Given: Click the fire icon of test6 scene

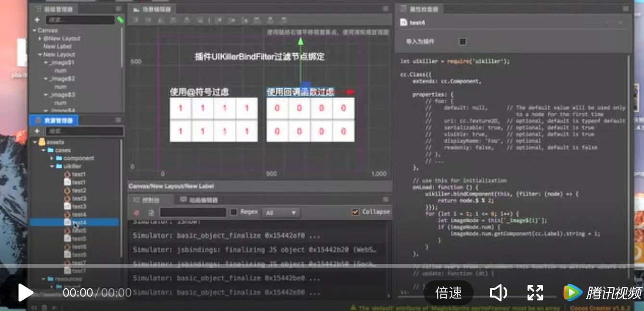Looking at the screenshot, I should 67,246.
